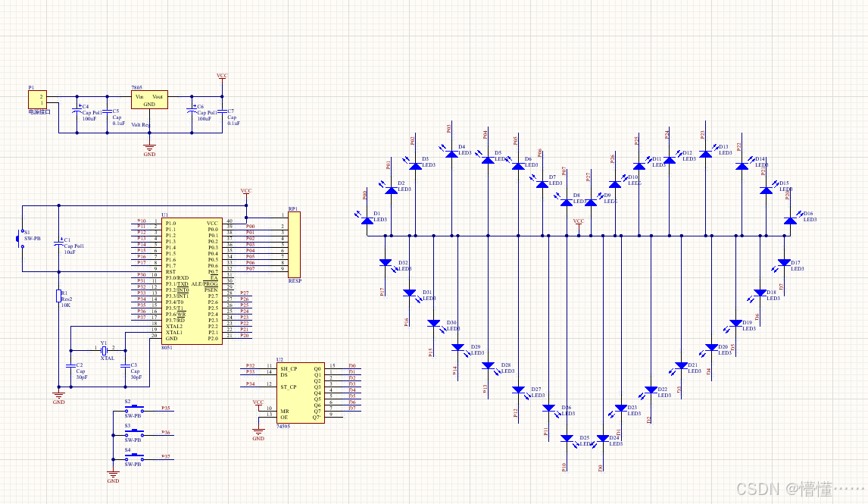Click the P27 net label on 8051 pin 28
This screenshot has height=504, width=868.
tap(245, 293)
